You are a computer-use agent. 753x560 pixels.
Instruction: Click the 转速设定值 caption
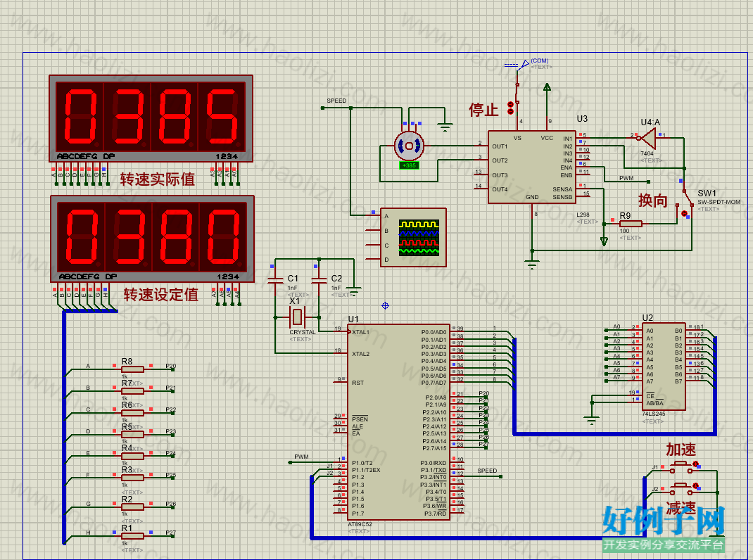coord(161,294)
